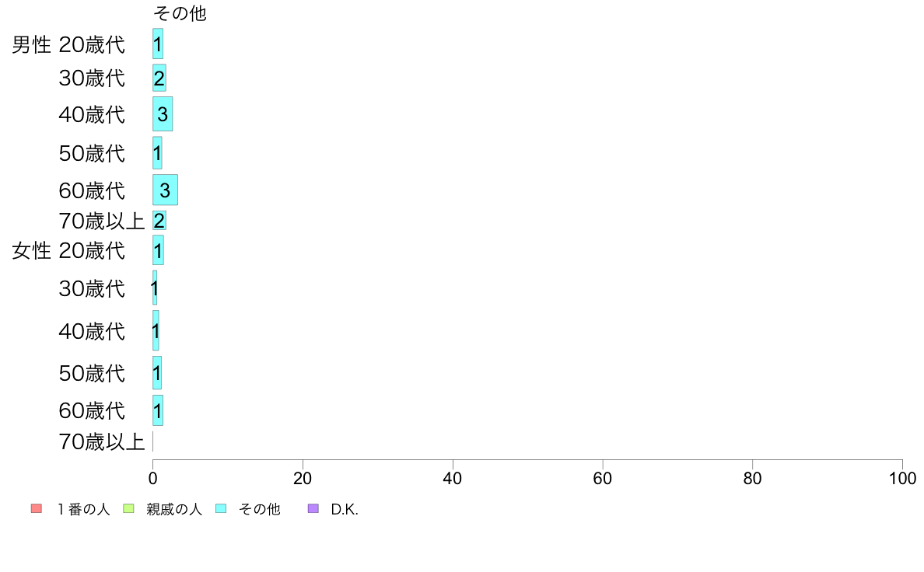The height and width of the screenshot is (572, 924).
Task: Select the 女性 20歳代 bar
Action: [x=158, y=249]
